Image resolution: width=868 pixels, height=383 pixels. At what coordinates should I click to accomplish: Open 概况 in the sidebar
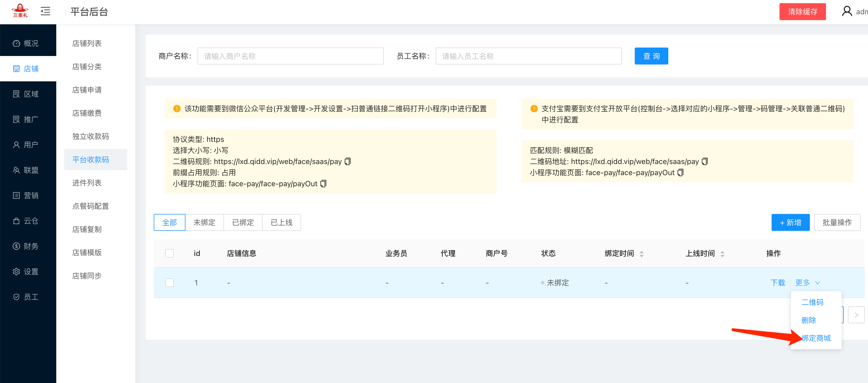[28, 44]
